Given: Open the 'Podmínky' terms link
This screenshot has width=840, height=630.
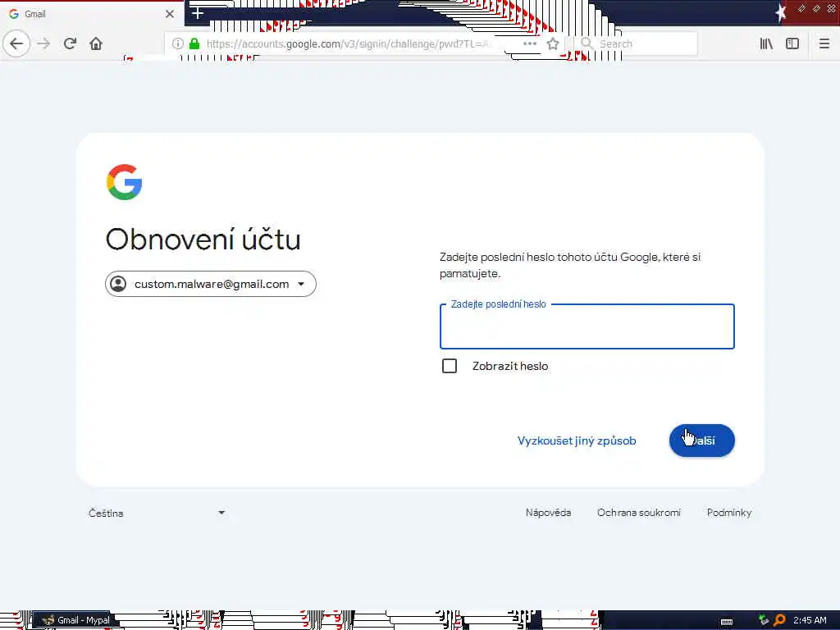Looking at the screenshot, I should 729,513.
